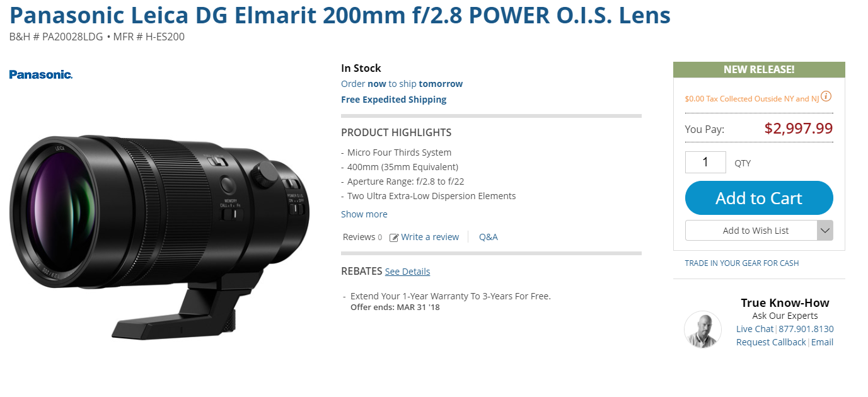Click the quantity input field
This screenshot has height=397, width=868.
point(705,162)
